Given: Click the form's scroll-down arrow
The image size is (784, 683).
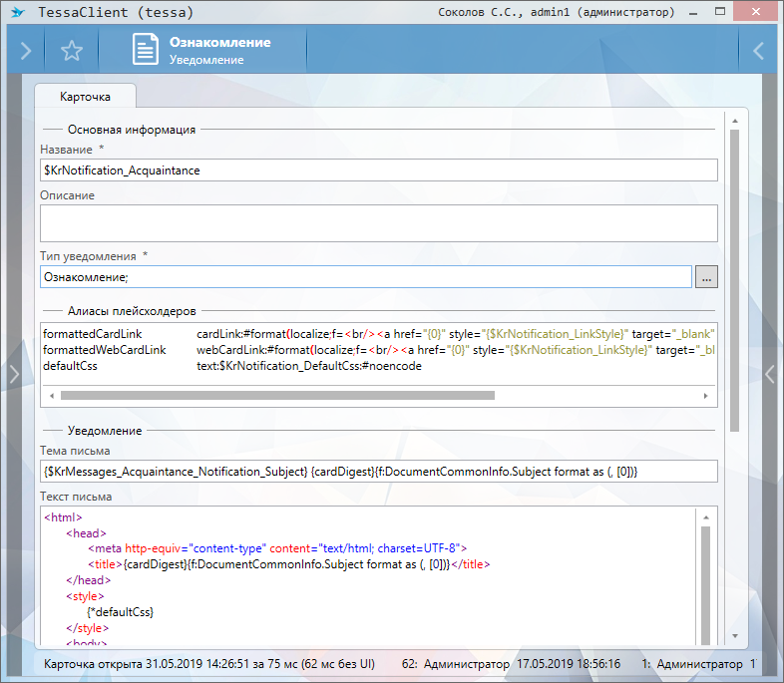Looking at the screenshot, I should pos(735,635).
